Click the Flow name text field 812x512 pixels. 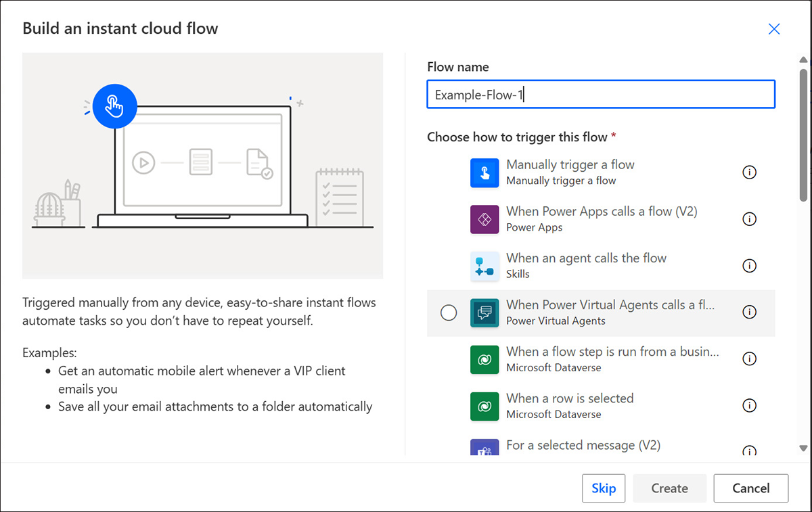click(601, 94)
